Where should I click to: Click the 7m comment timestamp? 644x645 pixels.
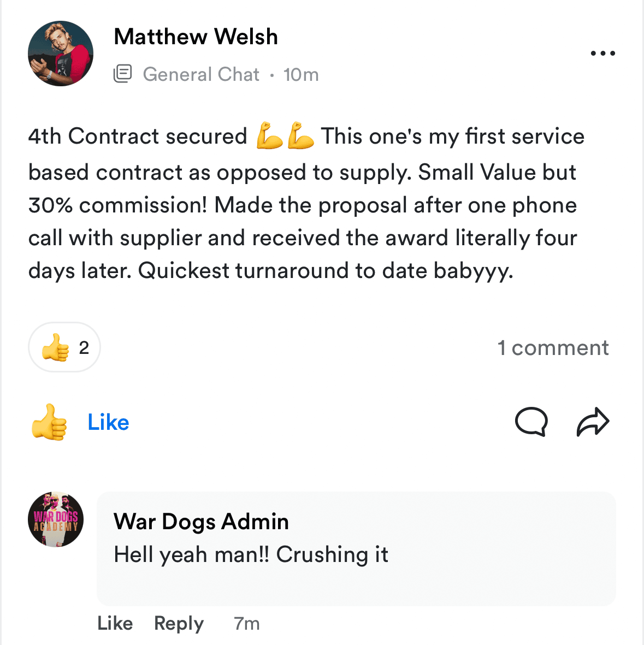tap(246, 624)
